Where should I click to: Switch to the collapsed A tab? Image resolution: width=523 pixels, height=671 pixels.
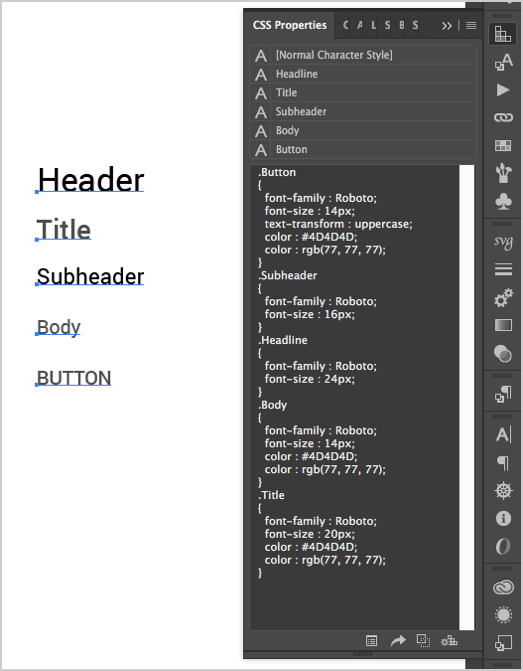360,25
